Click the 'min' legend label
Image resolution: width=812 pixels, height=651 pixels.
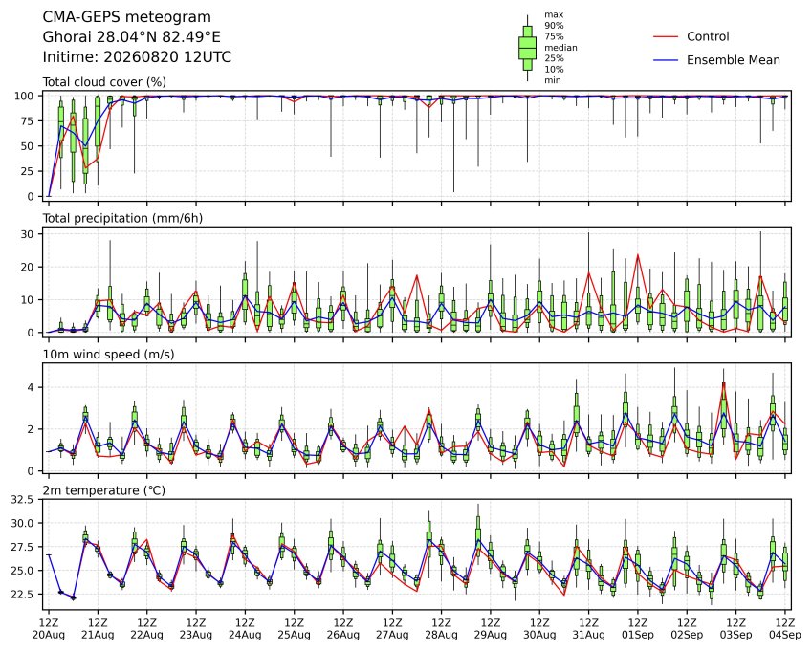553,80
